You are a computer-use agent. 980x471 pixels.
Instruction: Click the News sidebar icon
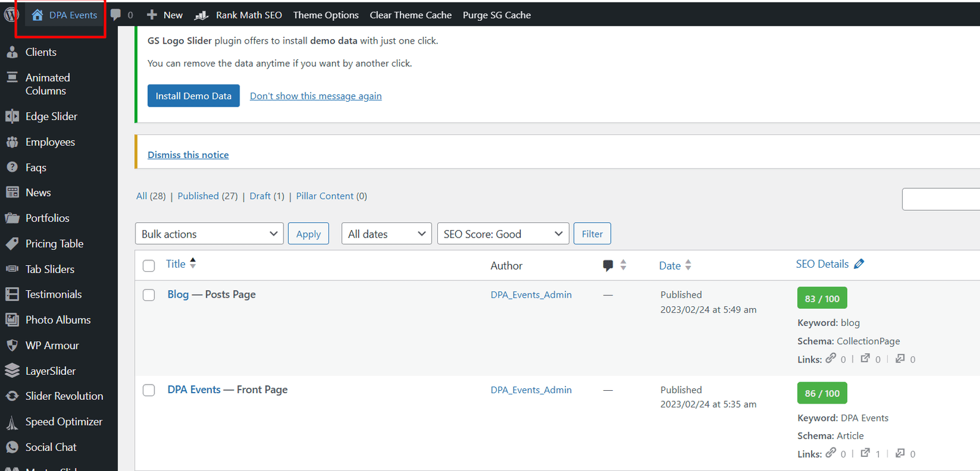click(12, 192)
